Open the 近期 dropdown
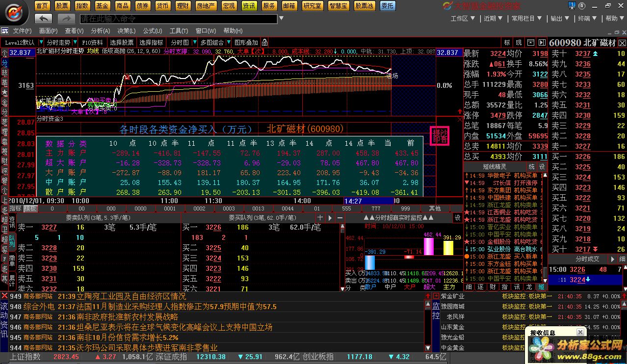The height and width of the screenshot is (364, 627). [494, 18]
